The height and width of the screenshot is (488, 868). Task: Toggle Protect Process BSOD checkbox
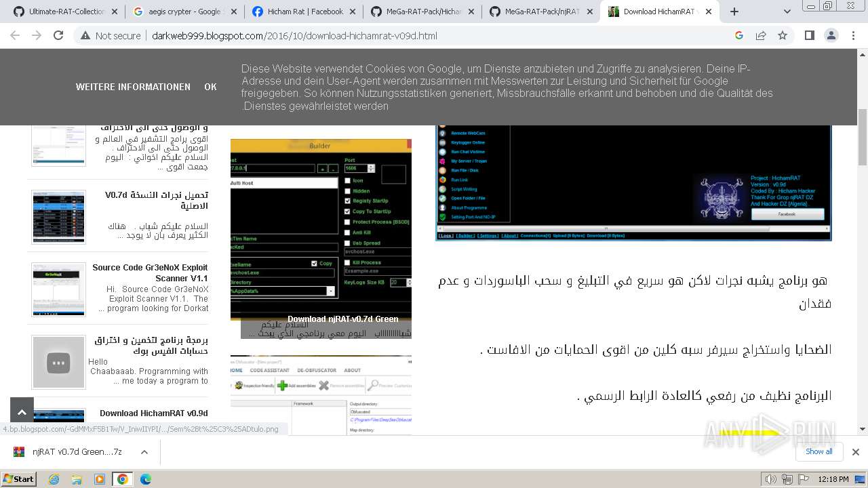(348, 222)
